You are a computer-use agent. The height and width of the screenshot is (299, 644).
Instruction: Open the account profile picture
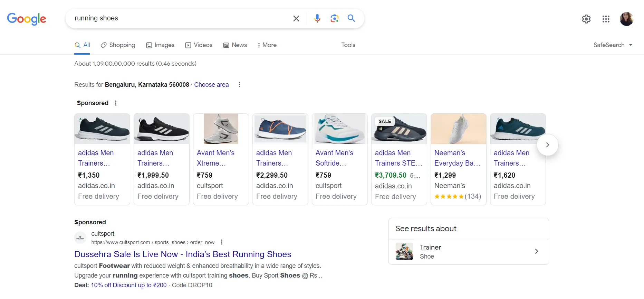click(626, 19)
